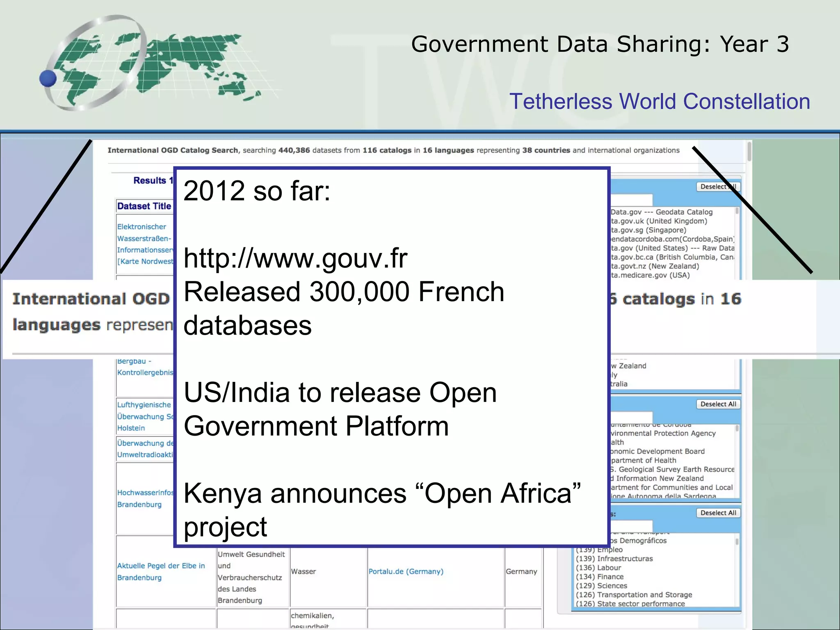
Task: Select (126) State sector performance category
Action: [x=630, y=604]
